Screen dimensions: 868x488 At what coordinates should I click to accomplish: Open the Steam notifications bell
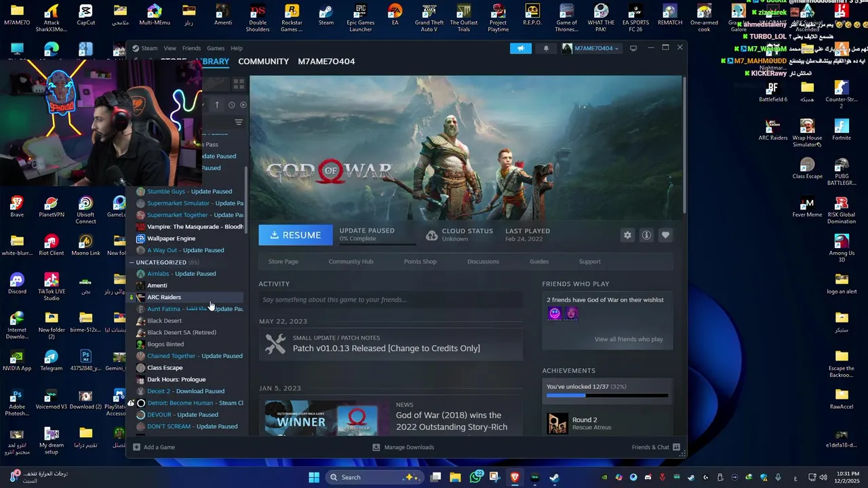point(546,48)
